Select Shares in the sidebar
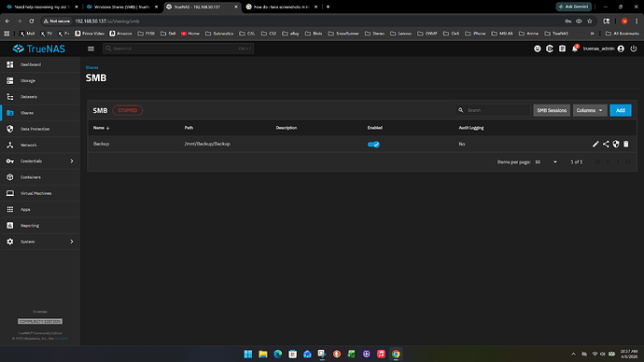 pos(40,113)
